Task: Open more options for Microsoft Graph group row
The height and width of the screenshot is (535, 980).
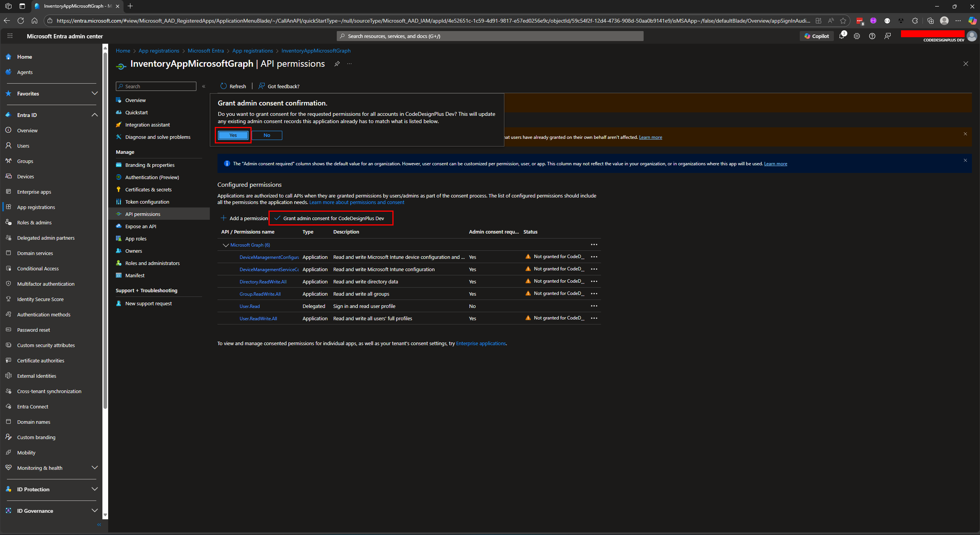Action: pyautogui.click(x=594, y=245)
